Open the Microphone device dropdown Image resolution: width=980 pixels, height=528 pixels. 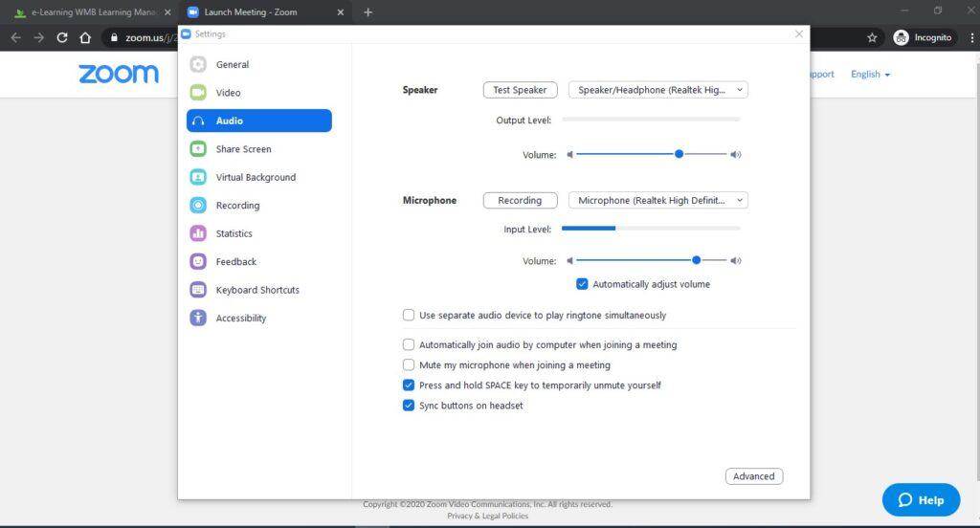(x=658, y=201)
